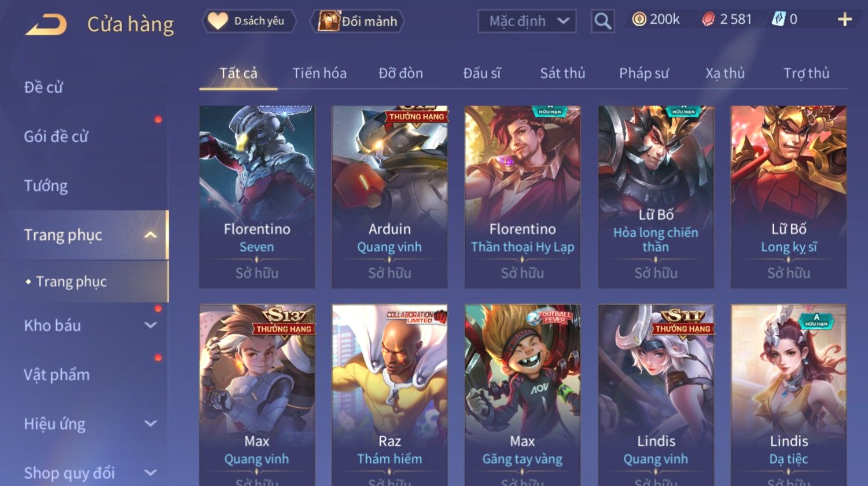Open the Mặc định sort dropdown
This screenshot has height=486, width=868.
pos(527,21)
